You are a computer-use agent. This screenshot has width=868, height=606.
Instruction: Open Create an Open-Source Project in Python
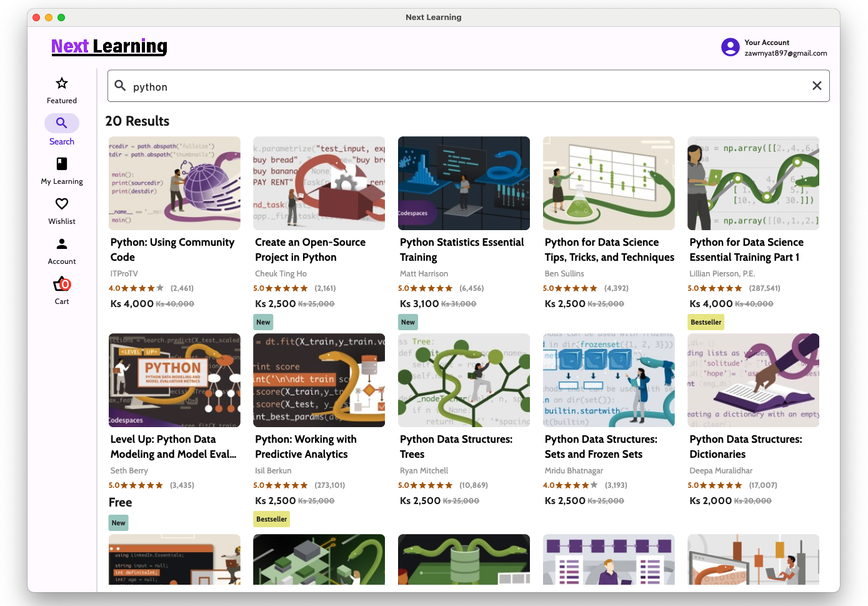310,250
